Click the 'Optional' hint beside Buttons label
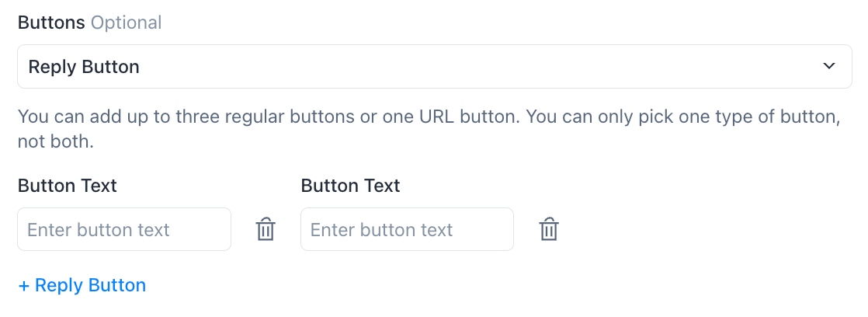This screenshot has width=868, height=317. click(x=126, y=23)
